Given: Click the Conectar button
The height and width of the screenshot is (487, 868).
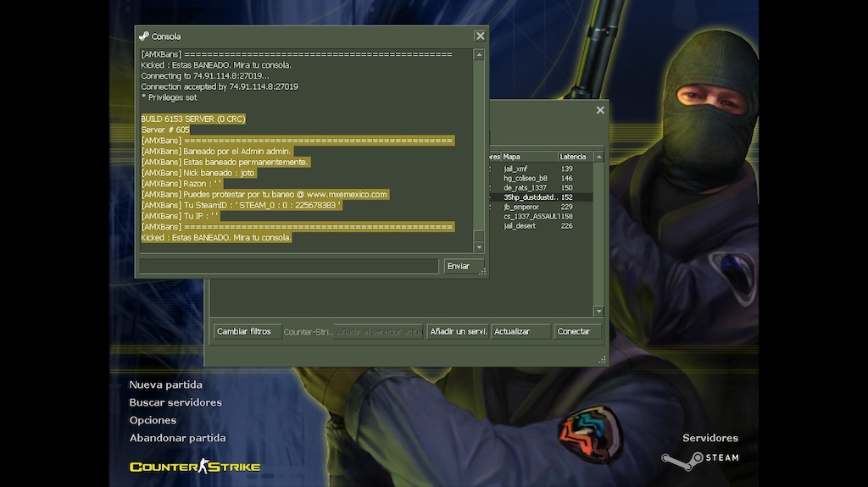Looking at the screenshot, I should (577, 331).
